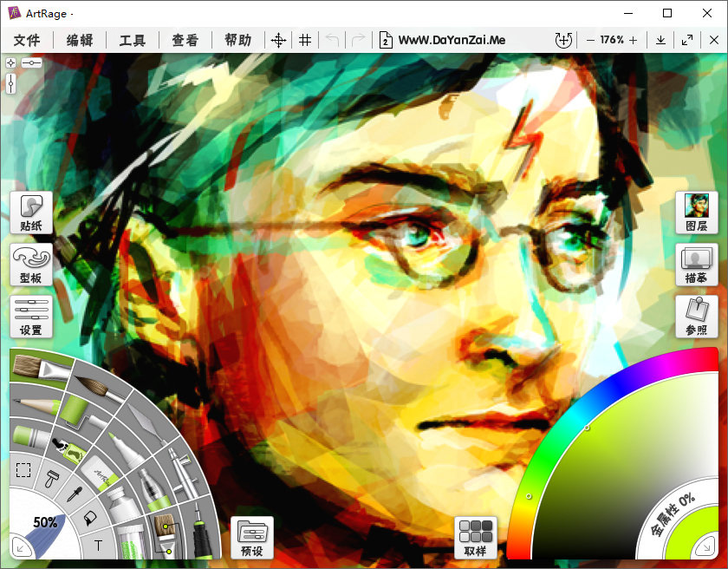Image resolution: width=728 pixels, height=569 pixels.
Task: Click the rotate canvas icon
Action: [563, 41]
